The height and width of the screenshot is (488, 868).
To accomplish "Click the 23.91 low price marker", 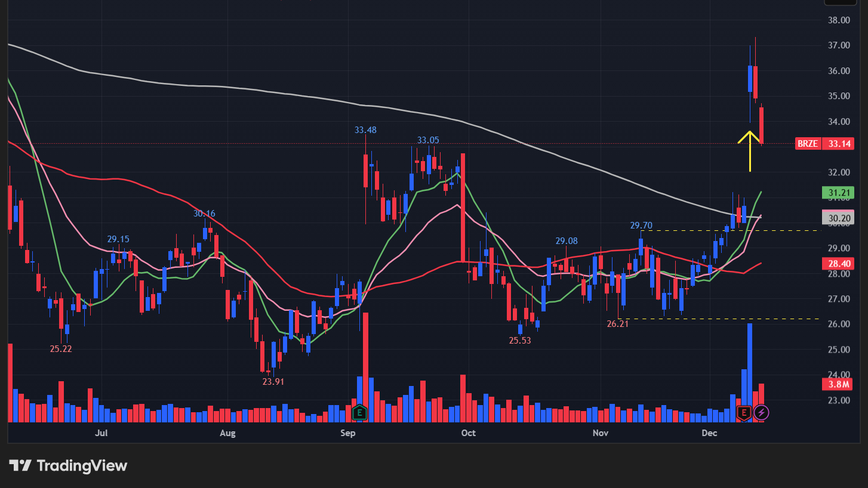I will (273, 381).
